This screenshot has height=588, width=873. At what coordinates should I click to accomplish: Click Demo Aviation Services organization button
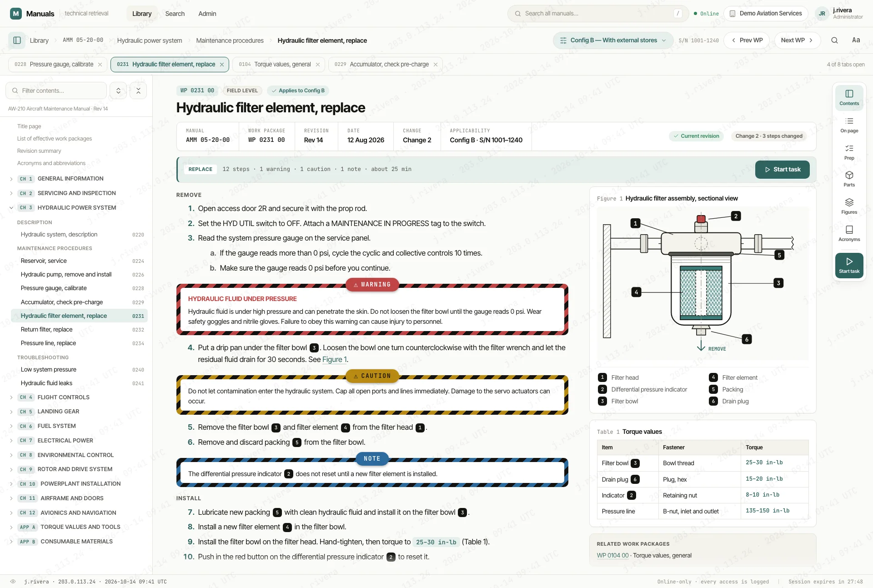pos(766,14)
